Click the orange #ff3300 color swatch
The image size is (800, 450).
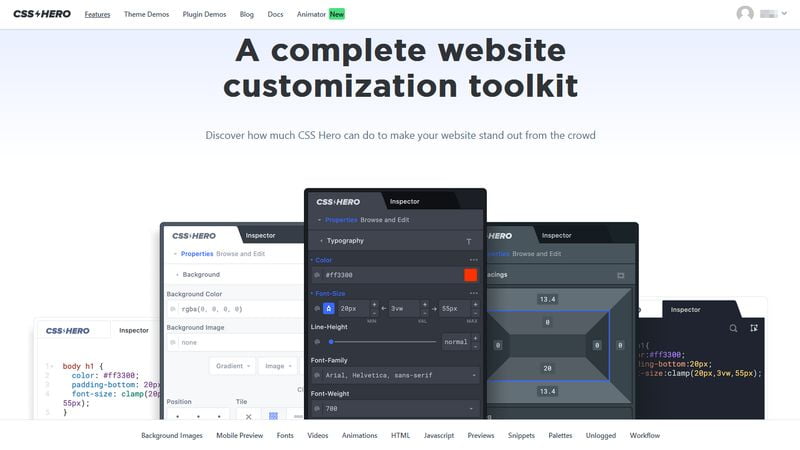click(x=470, y=275)
